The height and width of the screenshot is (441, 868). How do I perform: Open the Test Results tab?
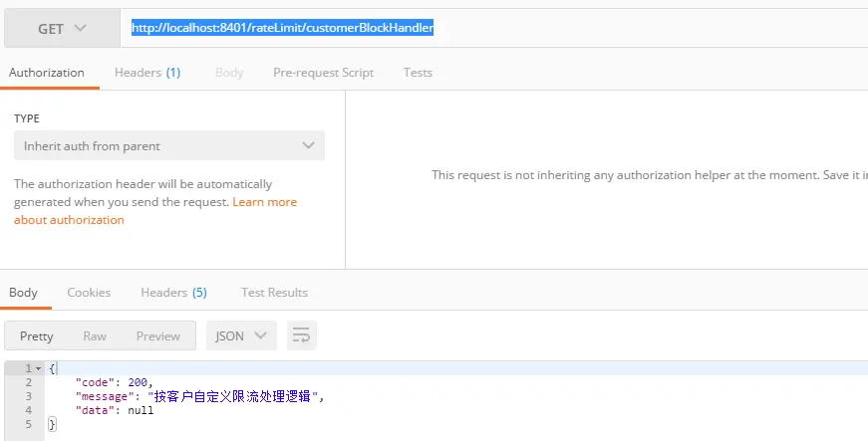click(x=275, y=293)
